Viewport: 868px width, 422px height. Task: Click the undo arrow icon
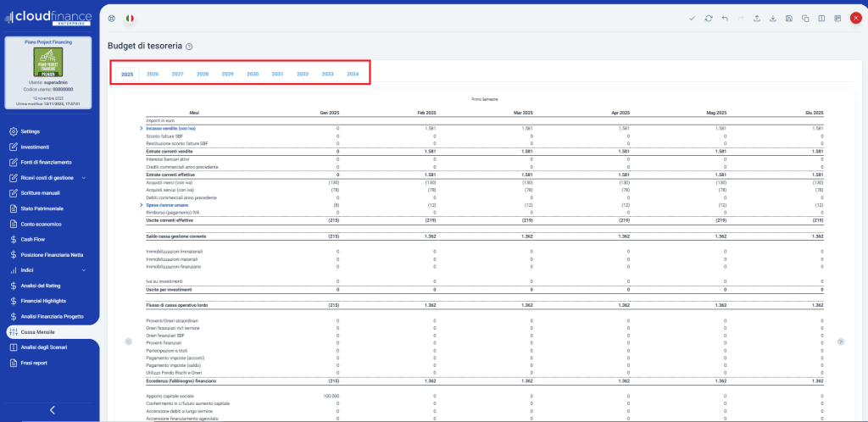pos(725,18)
